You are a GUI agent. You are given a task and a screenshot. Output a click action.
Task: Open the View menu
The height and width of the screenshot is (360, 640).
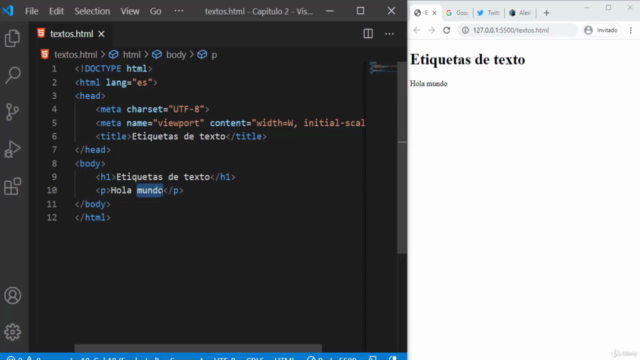tap(130, 11)
